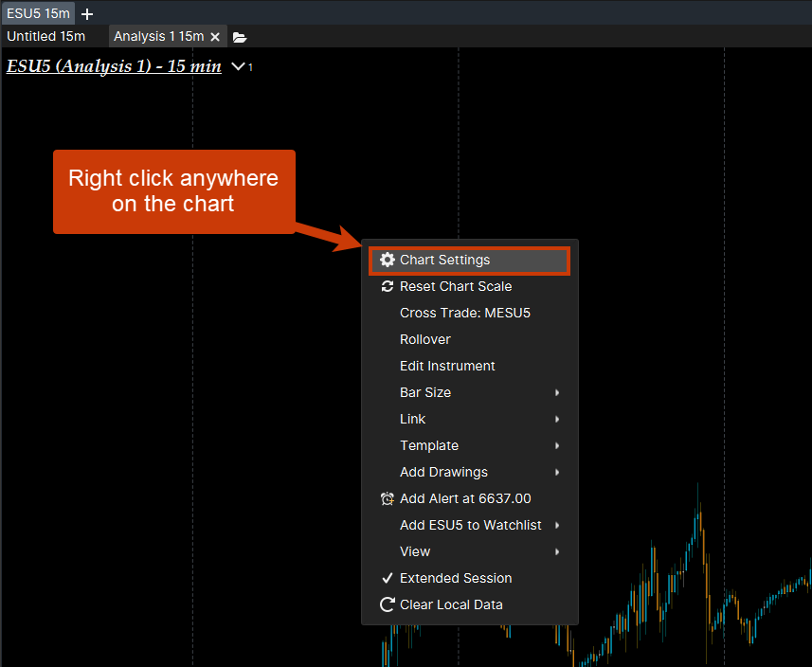Expand the Link submenu arrow
Screen dimensions: 812x667
tap(557, 419)
